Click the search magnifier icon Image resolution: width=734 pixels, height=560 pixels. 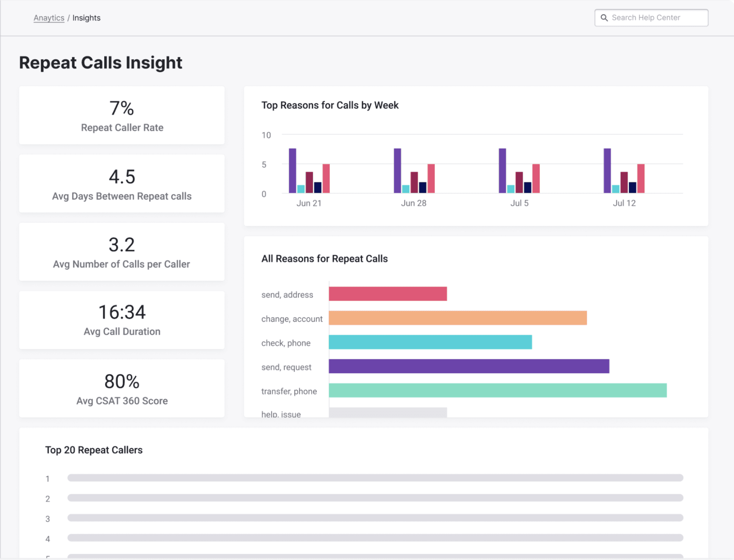pyautogui.click(x=604, y=17)
